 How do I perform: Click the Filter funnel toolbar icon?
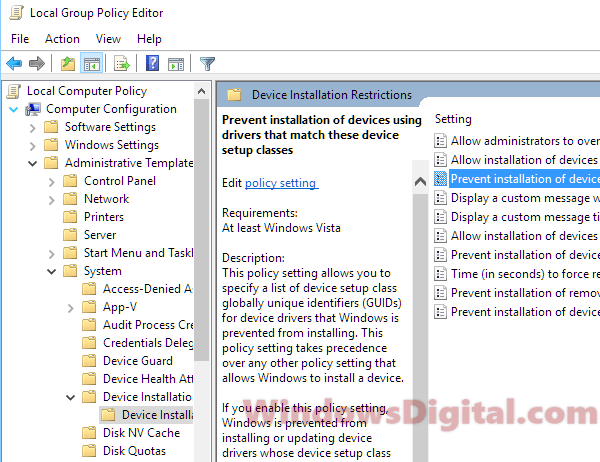pyautogui.click(x=207, y=64)
